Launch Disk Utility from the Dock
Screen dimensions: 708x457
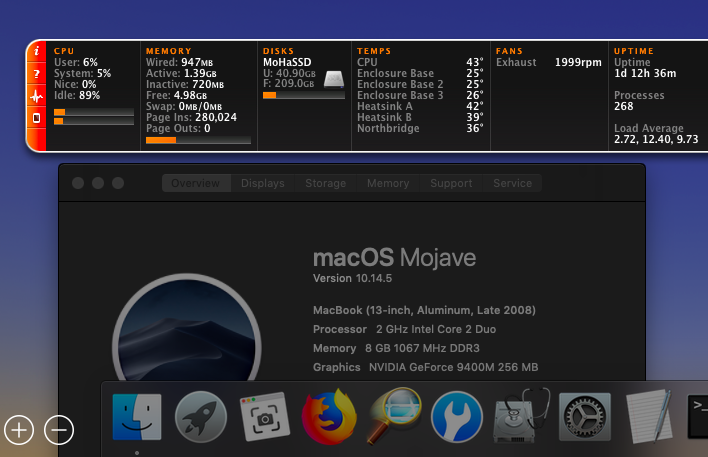[521, 415]
